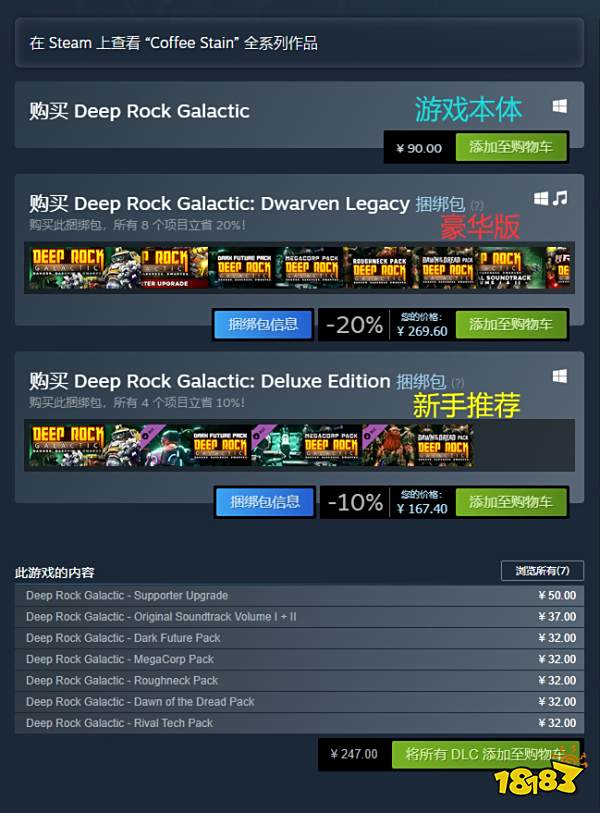This screenshot has width=600, height=813.
Task: Click music note icon on Dwarven Legacy bundle
Action: click(x=560, y=198)
